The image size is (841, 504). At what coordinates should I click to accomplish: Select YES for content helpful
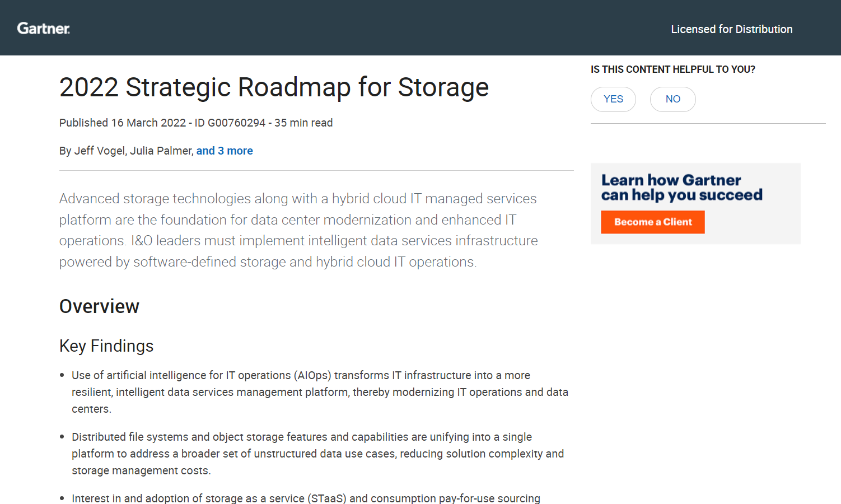point(613,99)
